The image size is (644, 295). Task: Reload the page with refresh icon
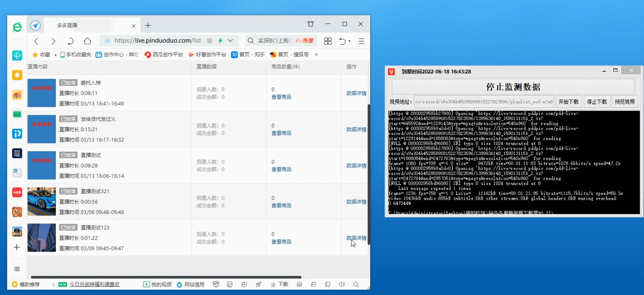pyautogui.click(x=70, y=41)
